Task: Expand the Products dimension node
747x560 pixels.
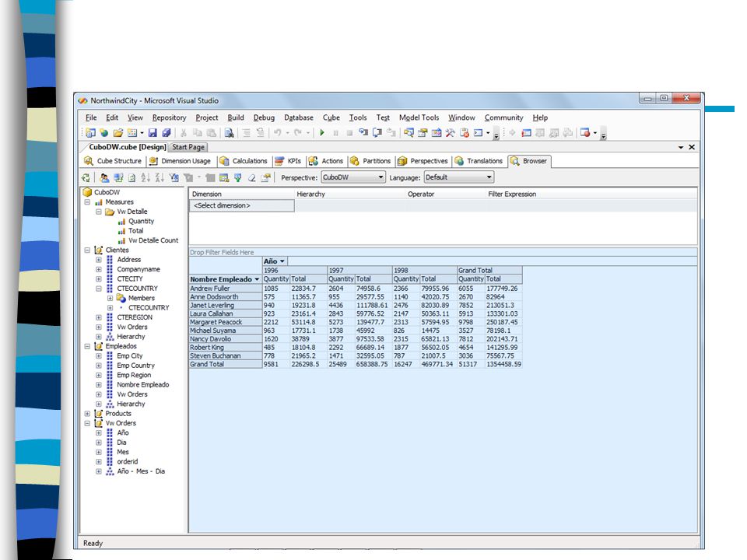Action: pos(87,414)
